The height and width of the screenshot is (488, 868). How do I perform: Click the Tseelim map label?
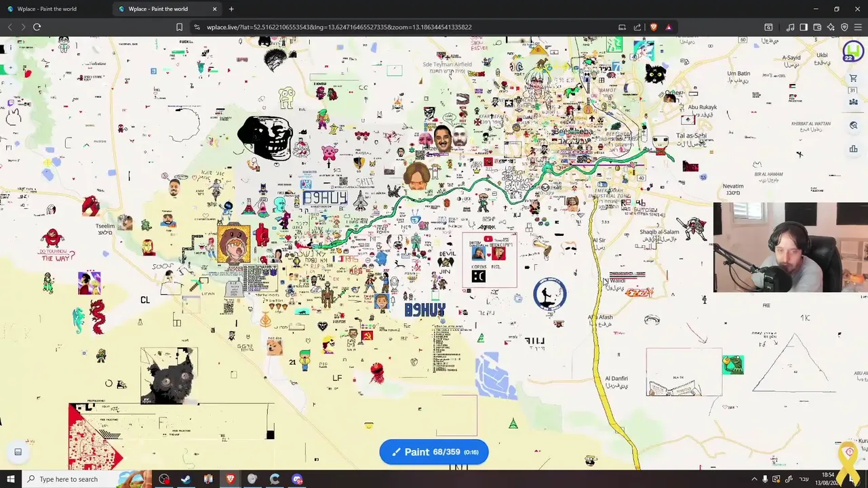104,226
